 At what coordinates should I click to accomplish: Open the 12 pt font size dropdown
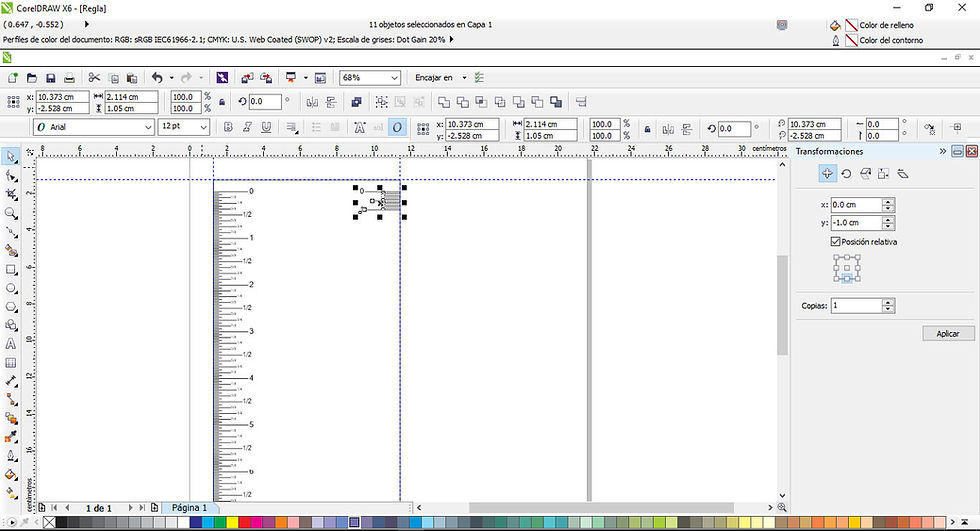204,127
